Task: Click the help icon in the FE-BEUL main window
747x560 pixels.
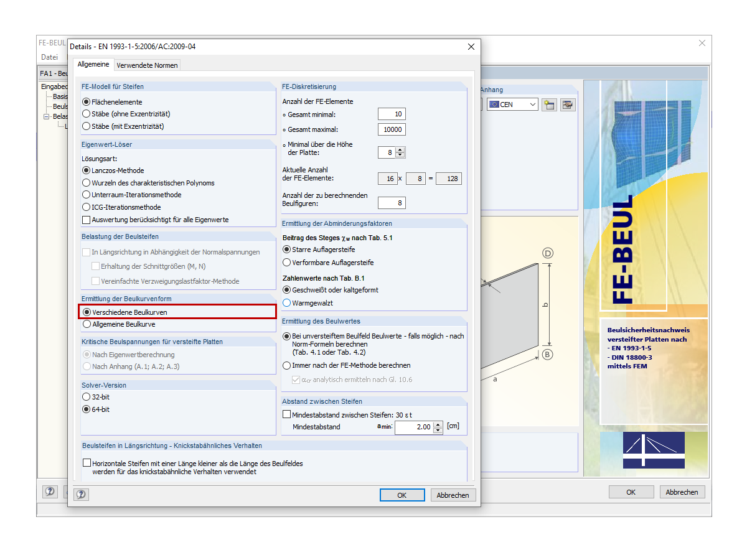Action: 50,492
